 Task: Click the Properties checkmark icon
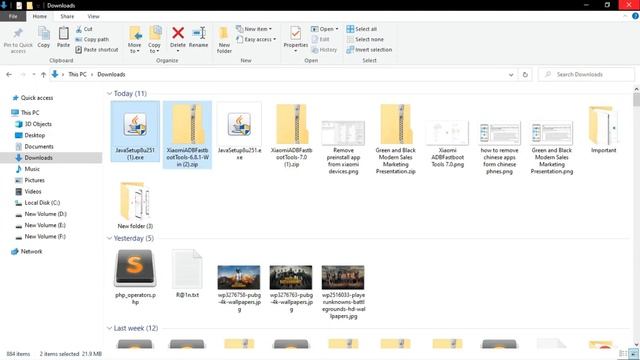[296, 33]
